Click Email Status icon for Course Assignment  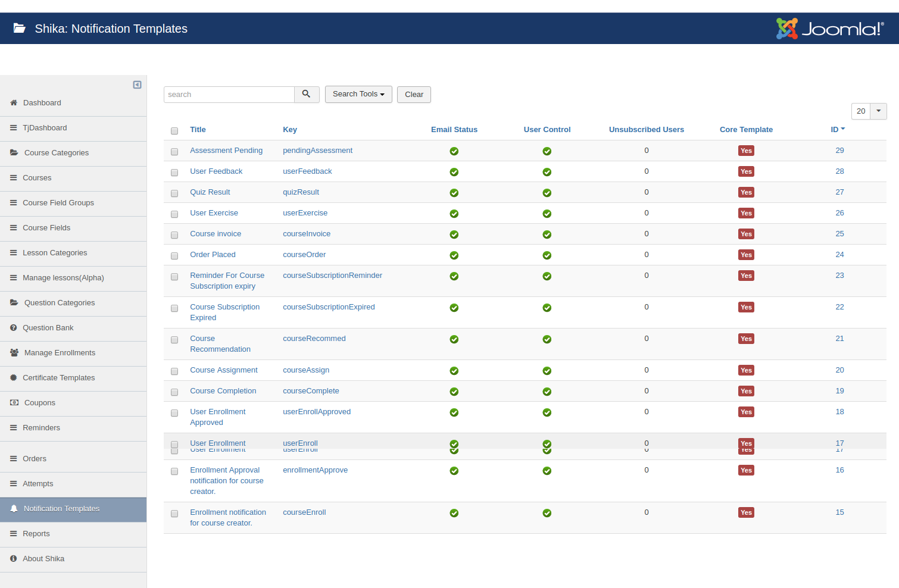(x=454, y=371)
